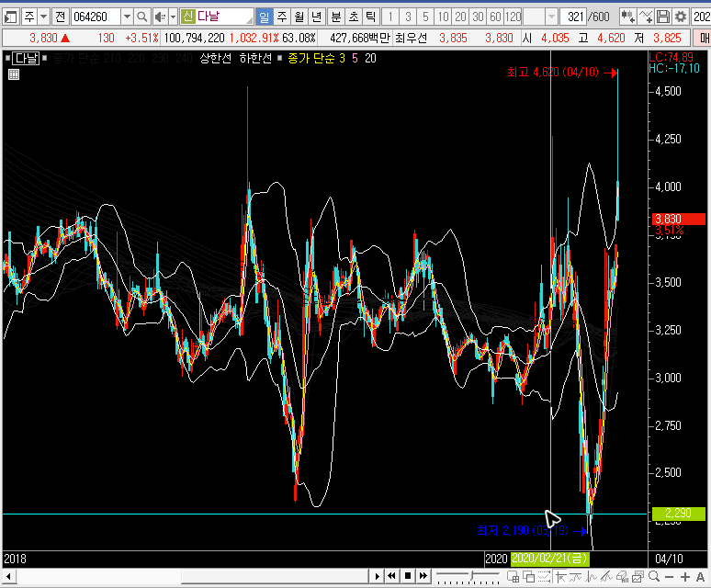Open the data grid icon under 다날 legend
This screenshot has height=588, width=711.
(14, 74)
